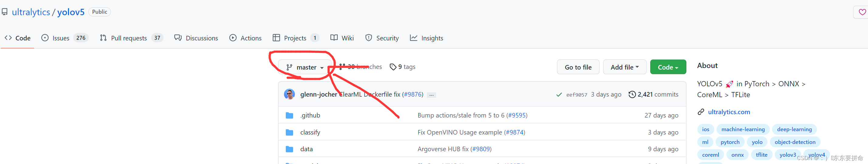Click the Go to file button
Viewport: 868px width, 164px height.
tap(578, 67)
